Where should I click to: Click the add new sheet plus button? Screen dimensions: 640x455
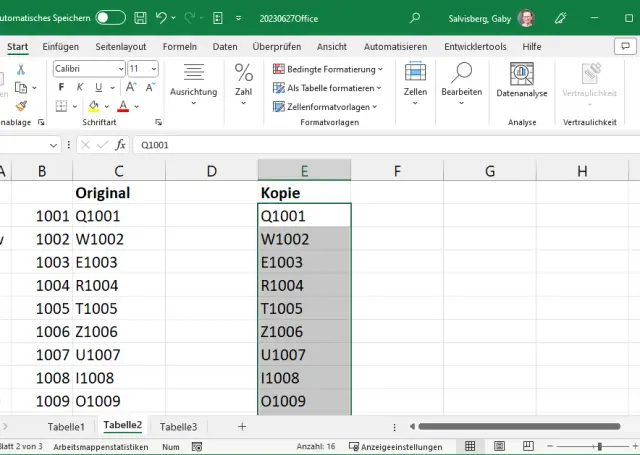[241, 427]
